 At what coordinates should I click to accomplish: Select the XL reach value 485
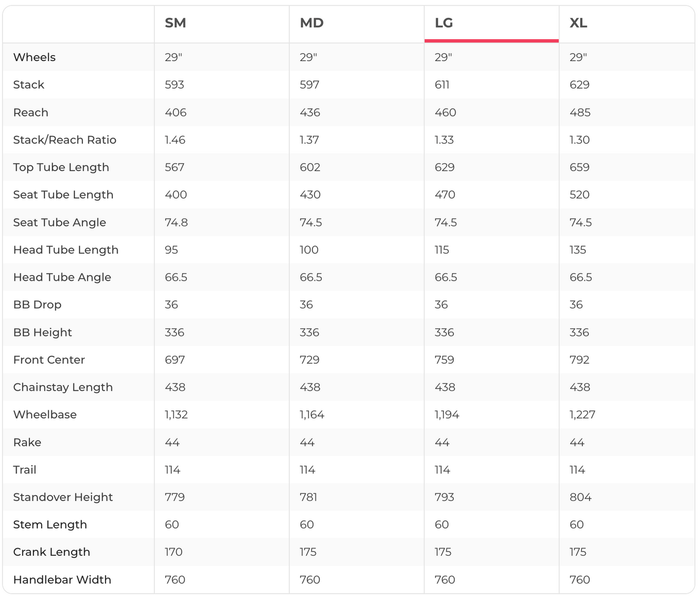click(x=580, y=112)
